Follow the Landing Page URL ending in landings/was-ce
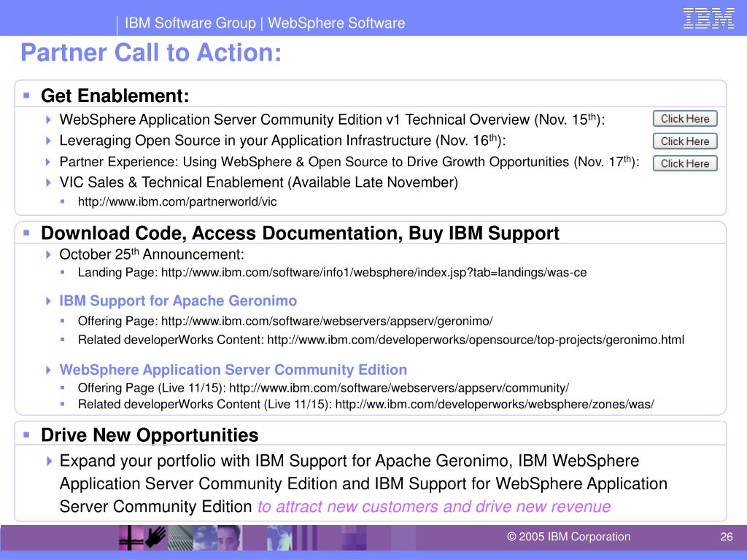 point(374,273)
